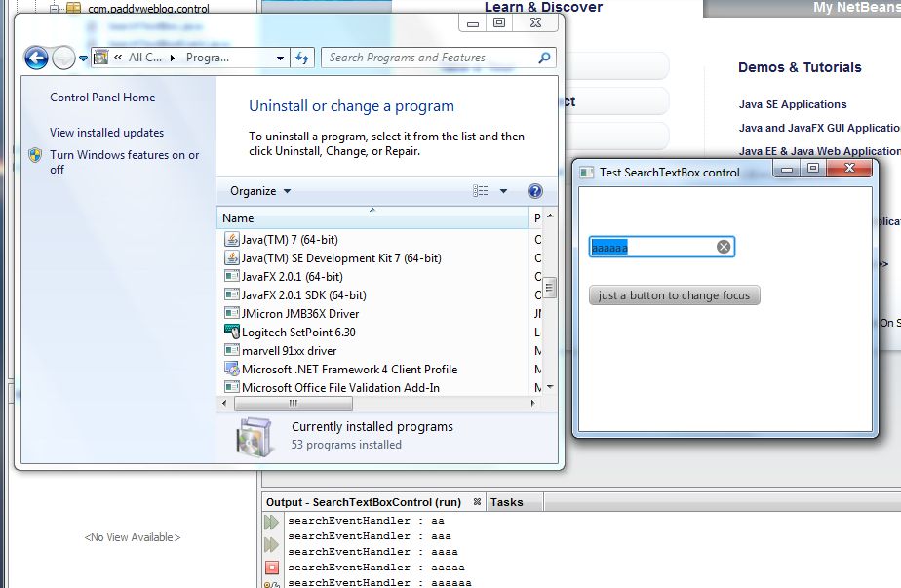
Task: Click the forward navigation arrow
Action: tap(63, 59)
